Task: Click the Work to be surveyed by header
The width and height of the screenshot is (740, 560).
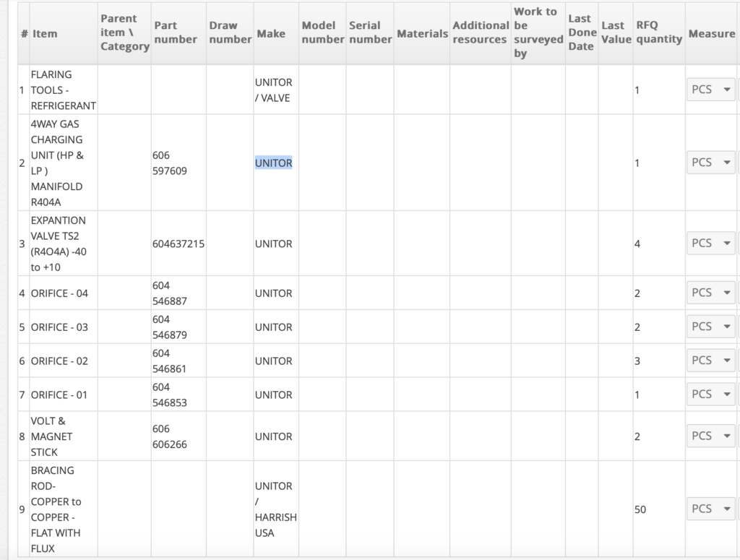Action: pos(537,33)
